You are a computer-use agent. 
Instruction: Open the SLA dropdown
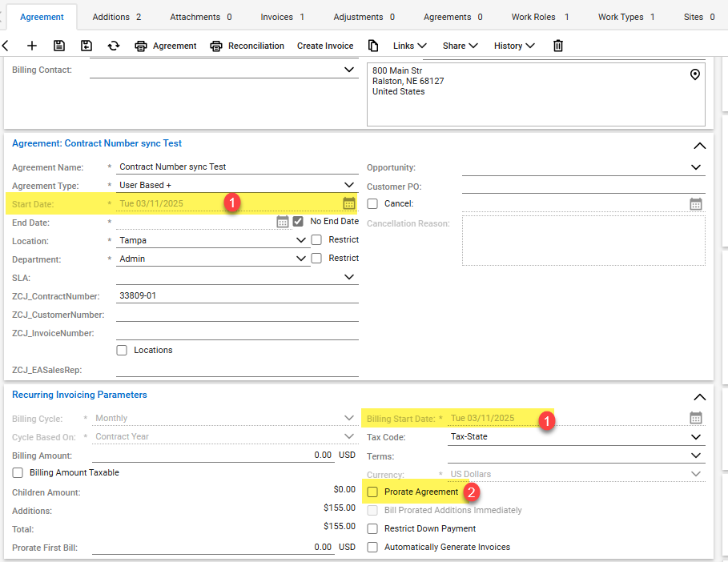click(x=348, y=277)
